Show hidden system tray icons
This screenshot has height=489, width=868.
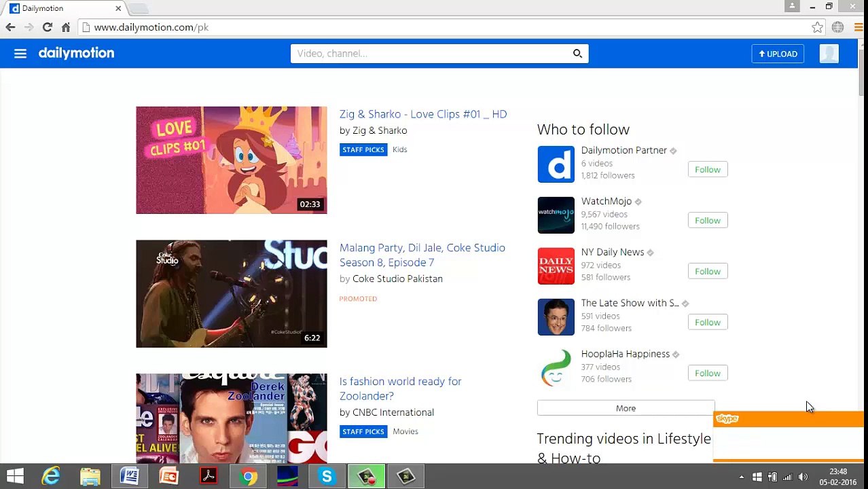[x=741, y=477]
